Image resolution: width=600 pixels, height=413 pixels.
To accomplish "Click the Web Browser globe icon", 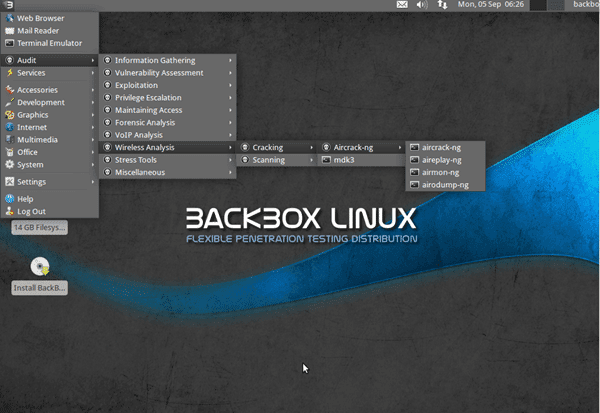I will click(10, 18).
